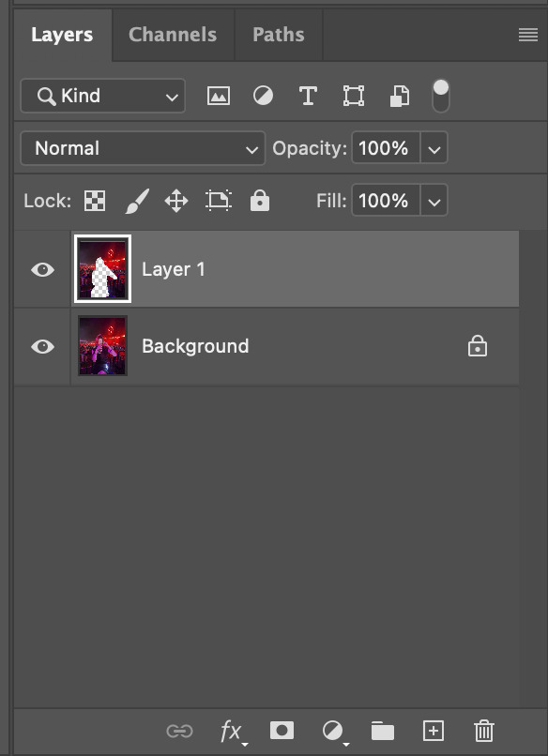548x756 pixels.
Task: Open the Kind filter dropdown
Action: [103, 96]
